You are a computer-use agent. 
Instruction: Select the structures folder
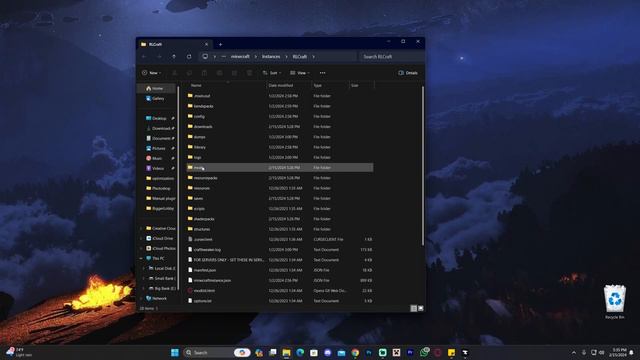coord(202,229)
